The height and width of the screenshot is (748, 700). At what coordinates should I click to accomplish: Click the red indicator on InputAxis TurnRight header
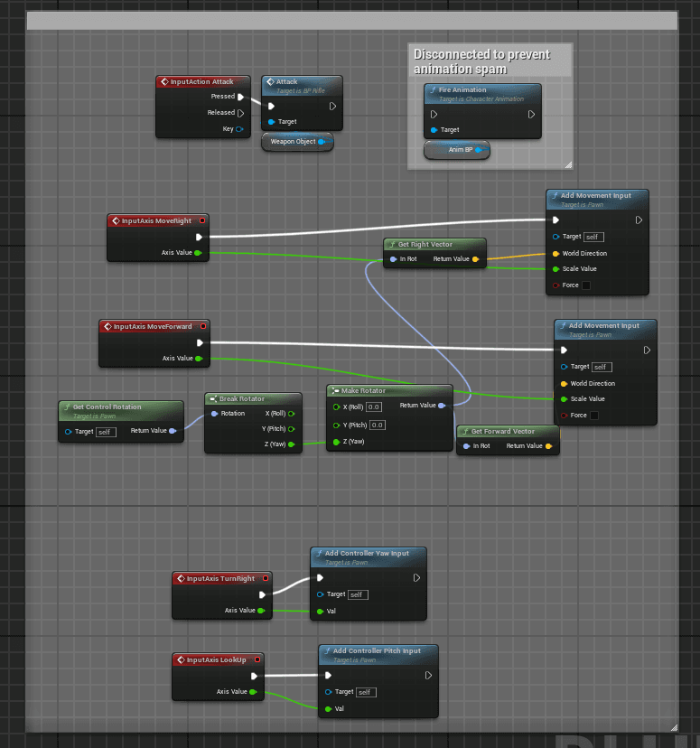[x=266, y=578]
